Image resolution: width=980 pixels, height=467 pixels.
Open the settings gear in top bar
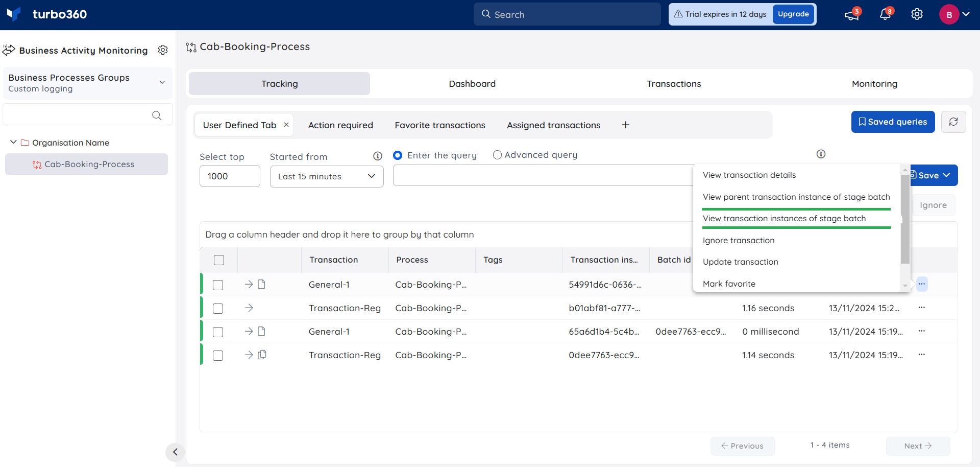pos(917,14)
